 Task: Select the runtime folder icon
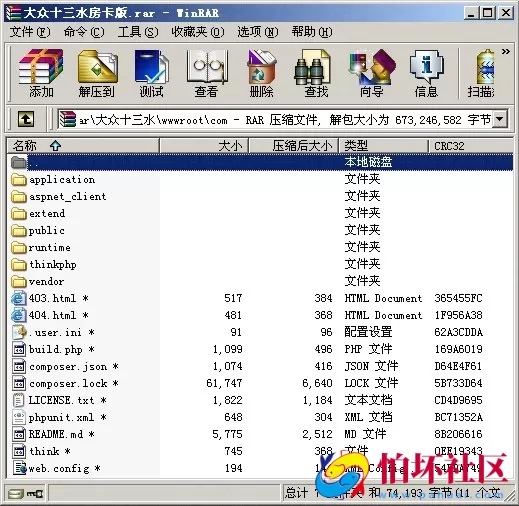19,248
